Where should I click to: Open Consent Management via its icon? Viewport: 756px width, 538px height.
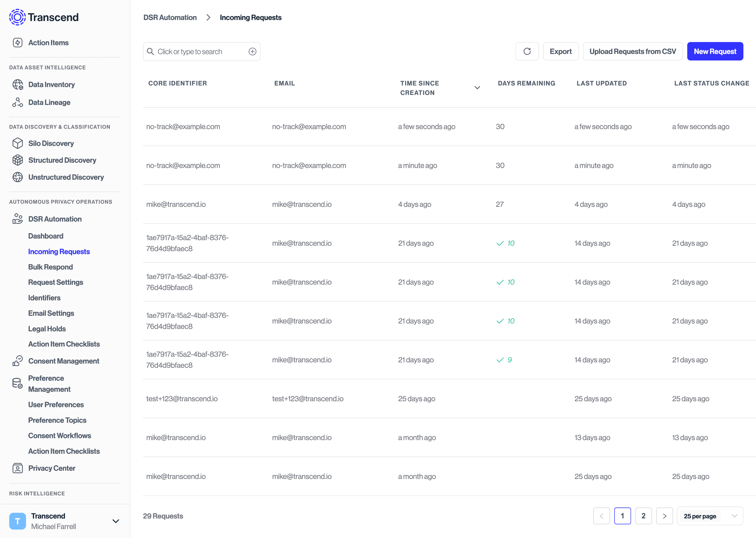(18, 361)
